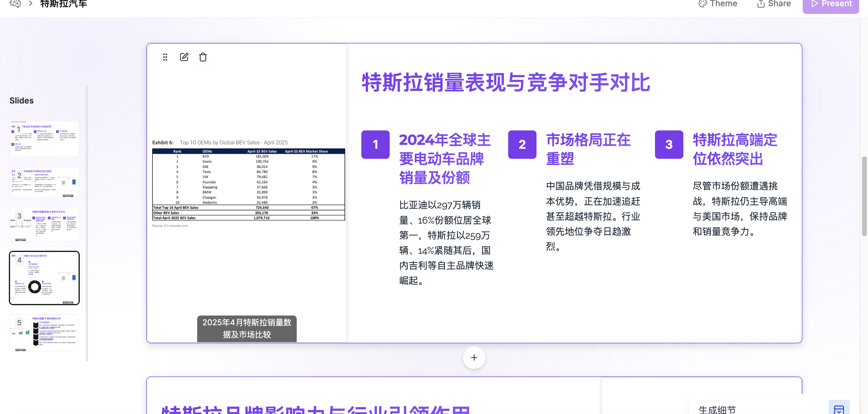Select slide 2 thumbnail

click(x=44, y=182)
